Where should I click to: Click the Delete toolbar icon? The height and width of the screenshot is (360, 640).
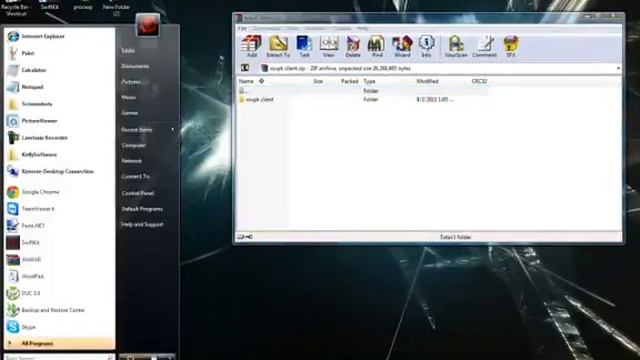[353, 46]
